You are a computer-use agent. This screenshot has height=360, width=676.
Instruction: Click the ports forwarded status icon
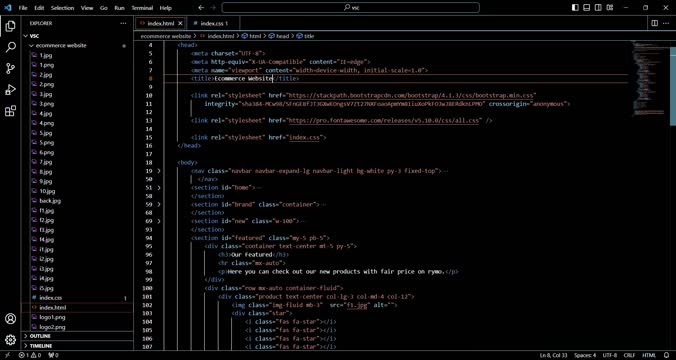tap(53, 356)
